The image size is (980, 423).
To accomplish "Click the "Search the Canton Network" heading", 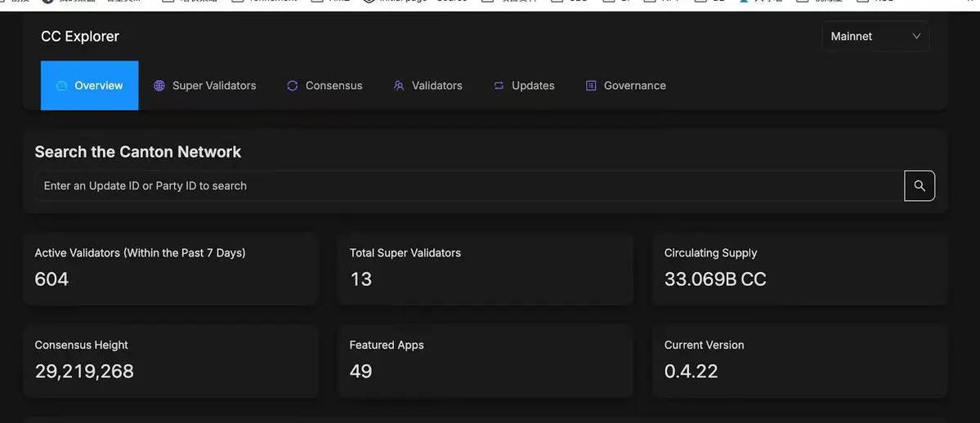I will point(138,152).
